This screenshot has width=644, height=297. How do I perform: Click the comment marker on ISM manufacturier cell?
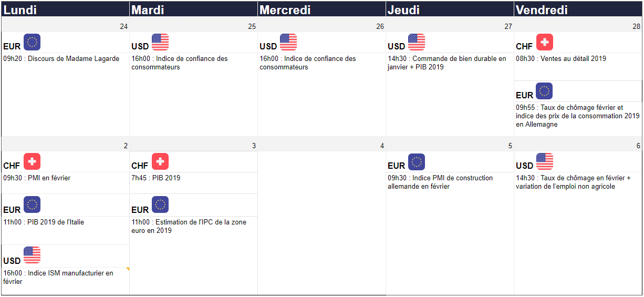127,269
